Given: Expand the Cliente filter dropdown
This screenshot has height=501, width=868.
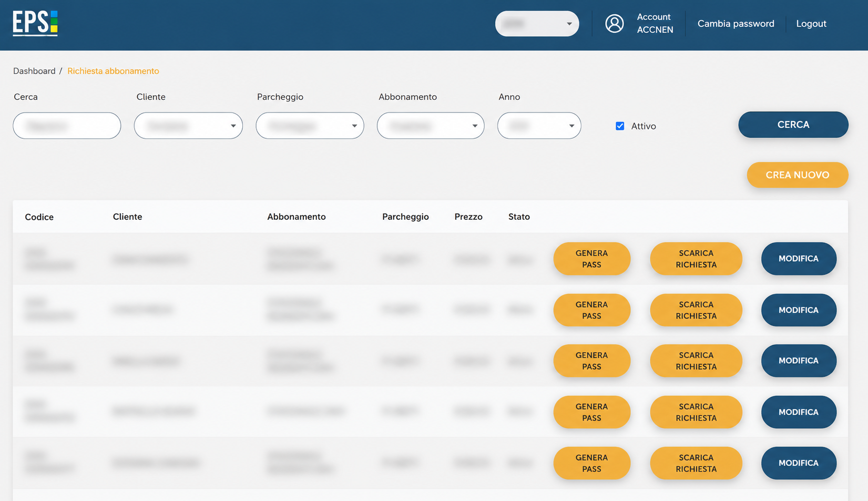Looking at the screenshot, I should [188, 126].
